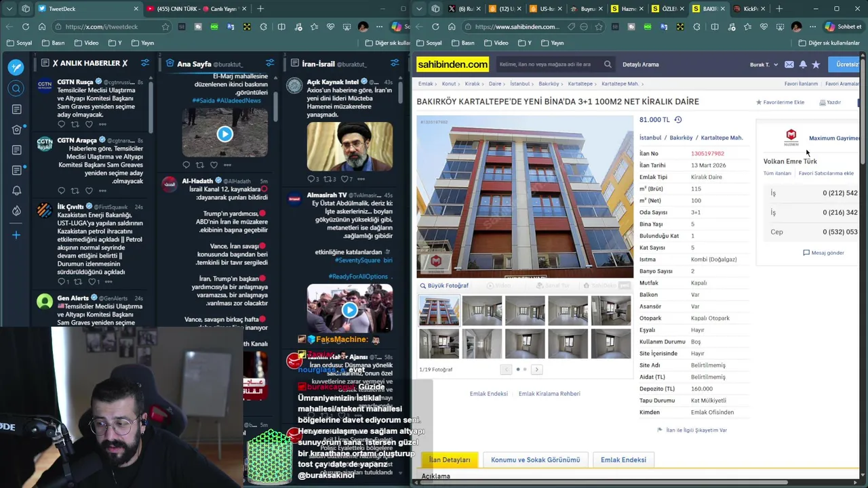The height and width of the screenshot is (488, 868).
Task: Open settings of İran-İsrail column
Action: click(x=395, y=63)
